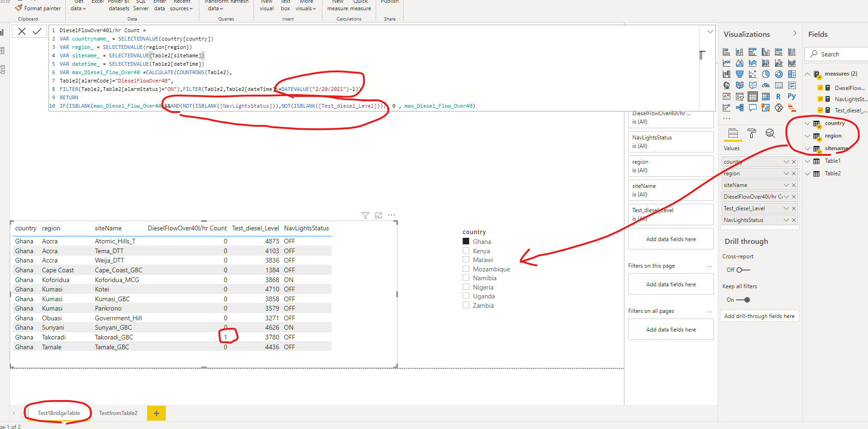Expand Table1 in the Fields list
868x429 pixels.
(x=808, y=161)
